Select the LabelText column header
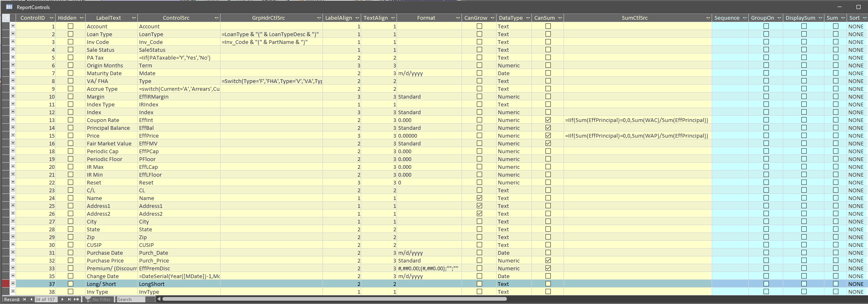Image resolution: width=868 pixels, height=304 pixels. 109,18
